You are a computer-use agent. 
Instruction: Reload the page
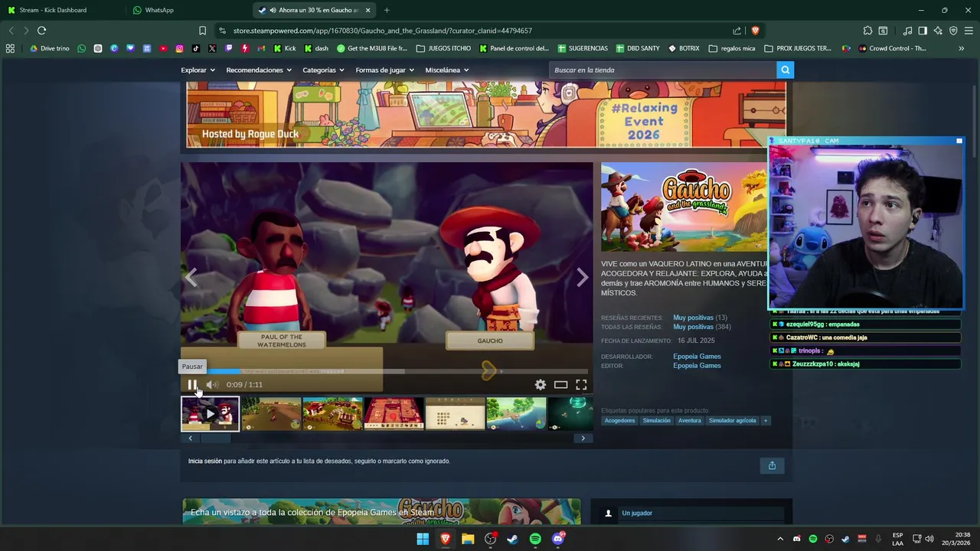[41, 31]
